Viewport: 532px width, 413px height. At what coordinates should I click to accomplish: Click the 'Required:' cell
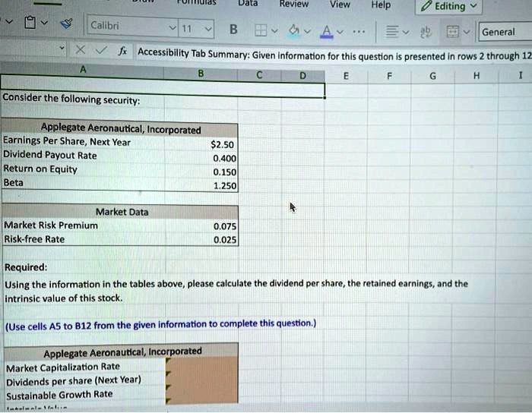pyautogui.click(x=26, y=267)
